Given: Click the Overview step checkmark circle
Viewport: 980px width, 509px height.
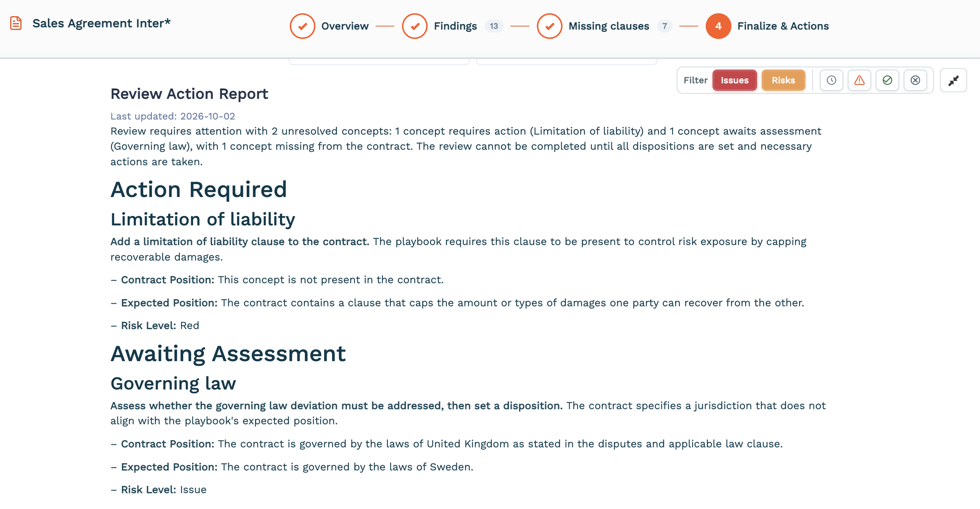Looking at the screenshot, I should click(303, 26).
